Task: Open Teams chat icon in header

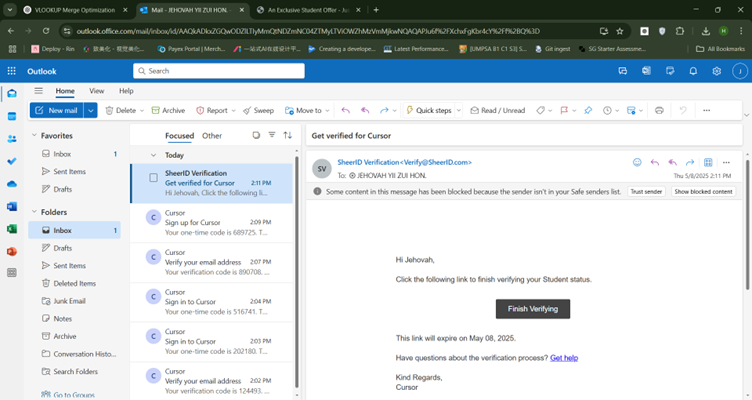Action: [x=623, y=71]
